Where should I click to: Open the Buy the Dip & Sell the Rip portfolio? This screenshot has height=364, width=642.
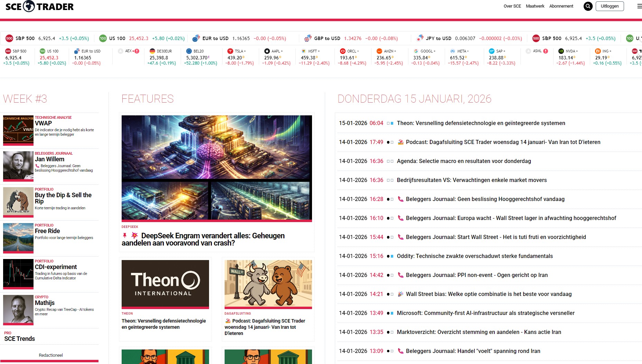point(63,198)
